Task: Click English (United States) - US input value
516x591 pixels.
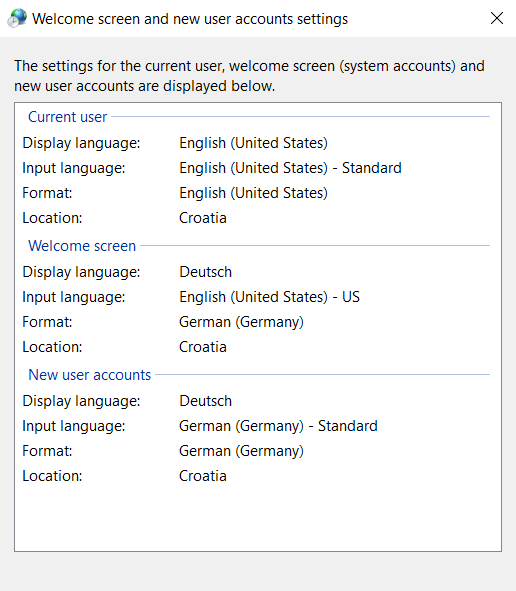Action: pos(269,297)
